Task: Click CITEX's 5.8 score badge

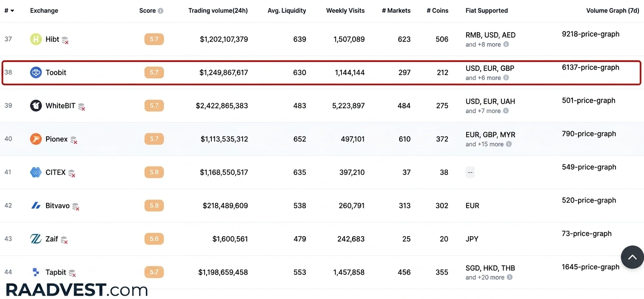Action: tap(154, 172)
